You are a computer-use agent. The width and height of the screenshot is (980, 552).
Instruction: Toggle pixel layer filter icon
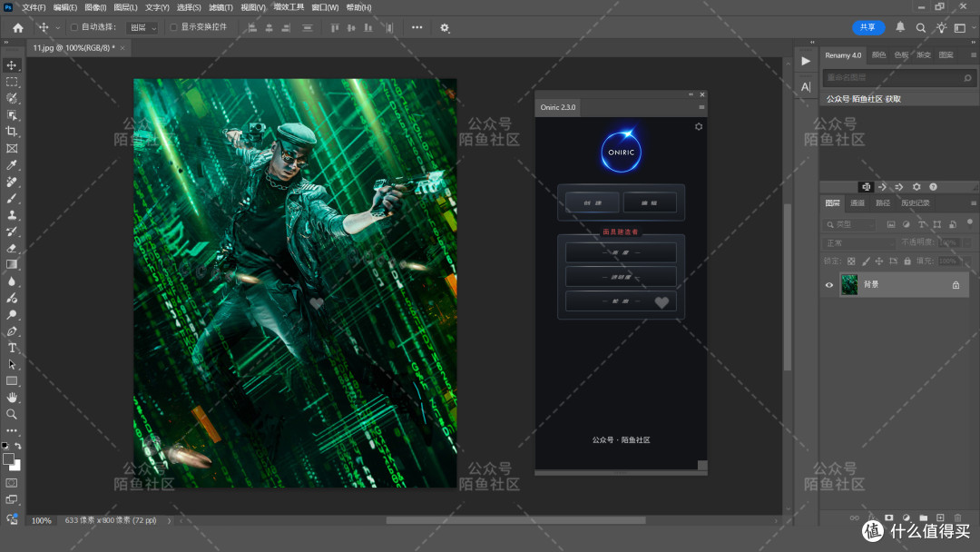pos(891,224)
